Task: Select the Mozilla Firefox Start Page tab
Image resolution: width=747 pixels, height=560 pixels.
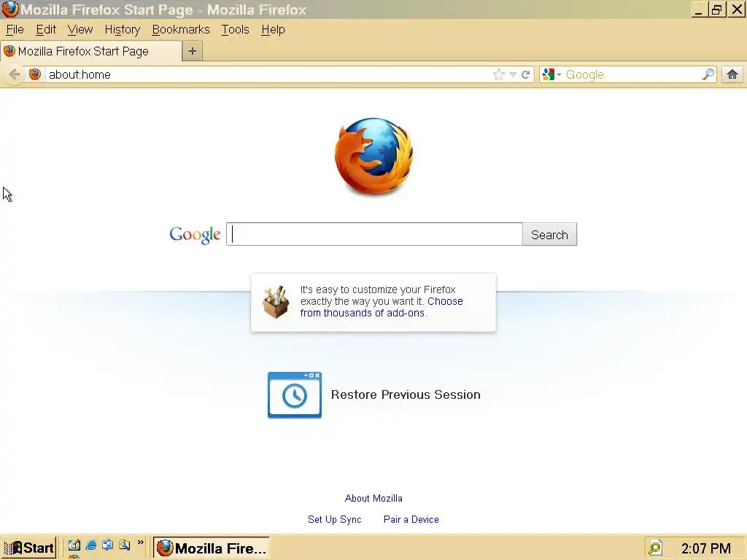Action: (x=90, y=51)
